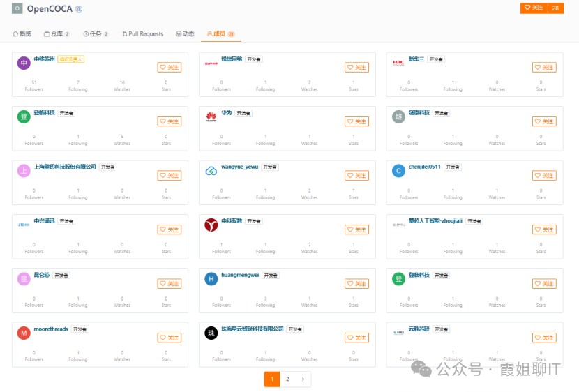Click the gray 燧 avatar of 燧原科技

pos(398,117)
